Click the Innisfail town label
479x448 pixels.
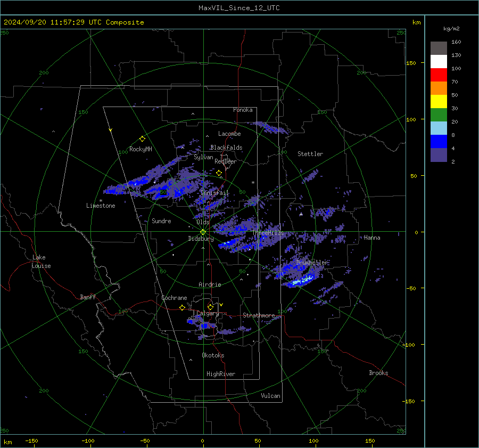214,193
